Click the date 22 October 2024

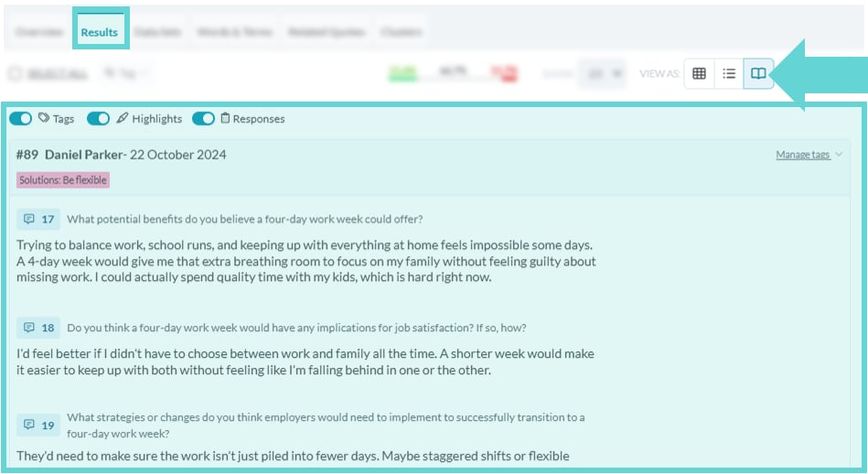click(177, 155)
